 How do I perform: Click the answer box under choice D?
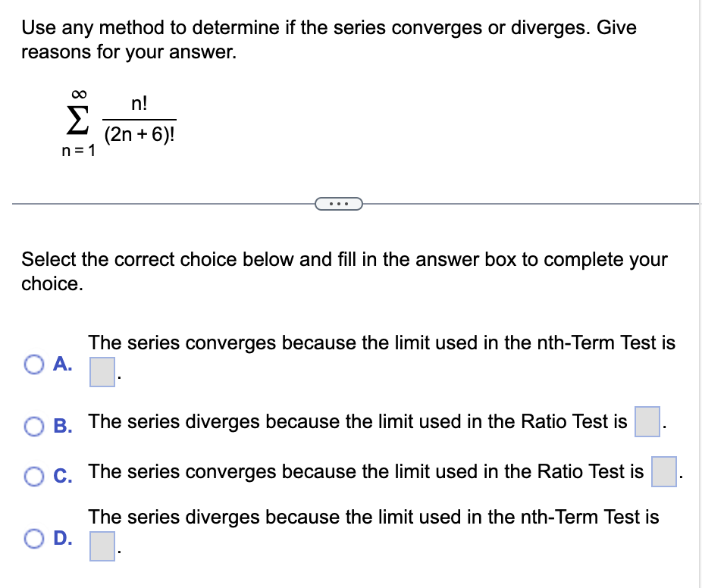(102, 546)
